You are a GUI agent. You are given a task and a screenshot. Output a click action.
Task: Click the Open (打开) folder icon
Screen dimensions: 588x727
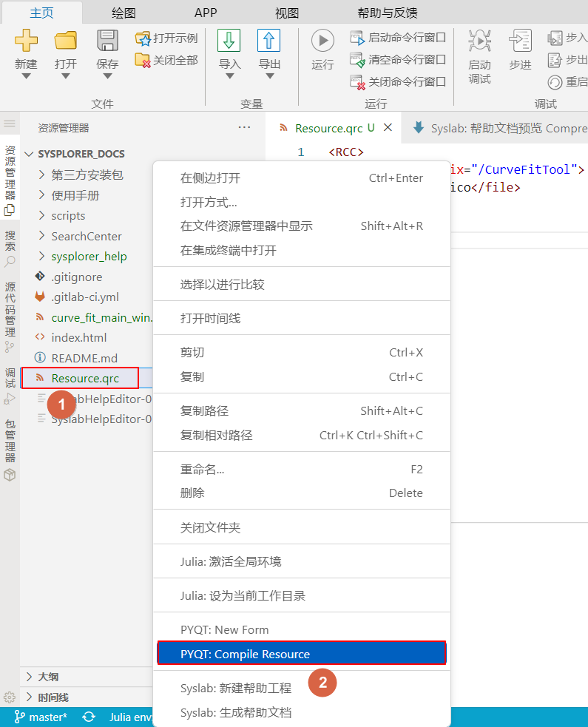point(65,41)
